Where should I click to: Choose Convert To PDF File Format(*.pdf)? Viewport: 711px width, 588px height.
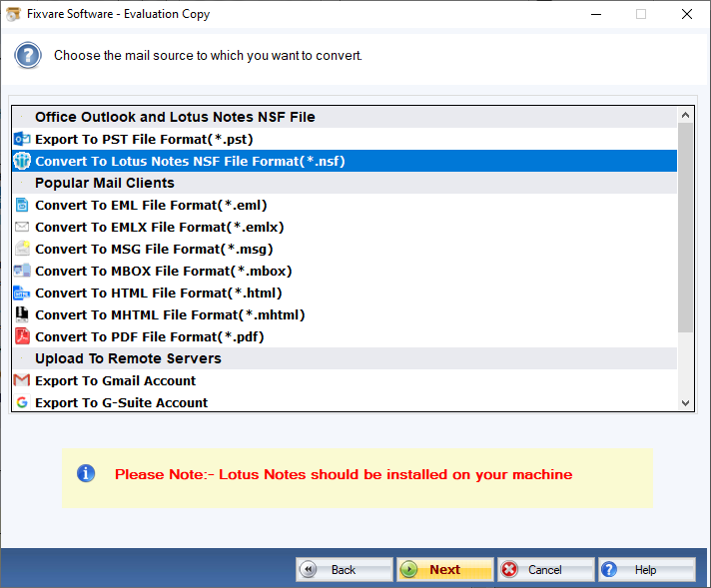pos(345,336)
